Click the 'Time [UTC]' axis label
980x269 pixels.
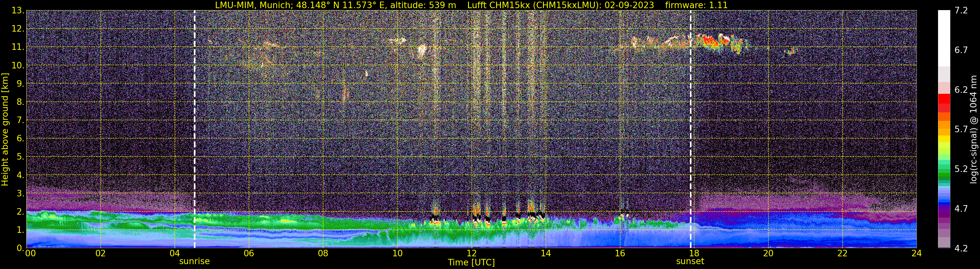pos(471,262)
